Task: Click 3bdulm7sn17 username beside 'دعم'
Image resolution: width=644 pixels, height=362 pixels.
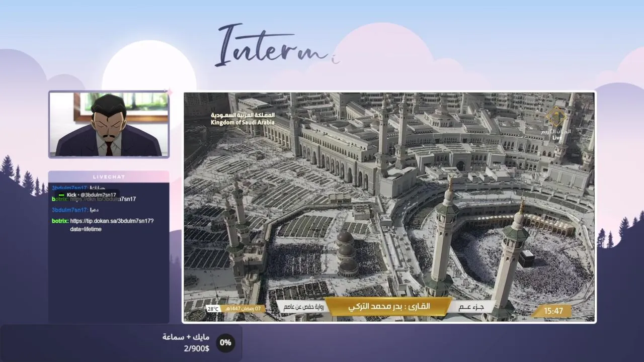Action: pos(69,210)
